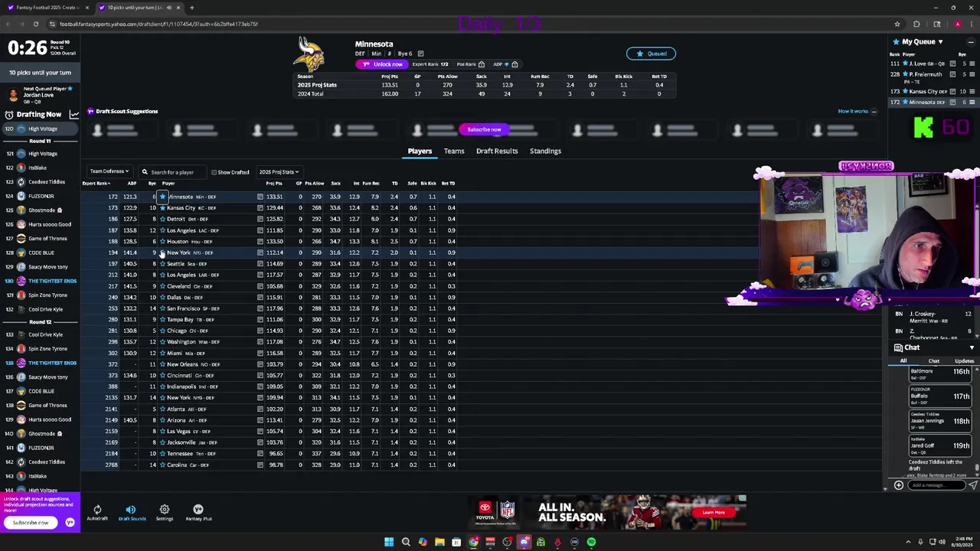Click the add plus icon beside the chat input
980x551 pixels.
click(899, 485)
